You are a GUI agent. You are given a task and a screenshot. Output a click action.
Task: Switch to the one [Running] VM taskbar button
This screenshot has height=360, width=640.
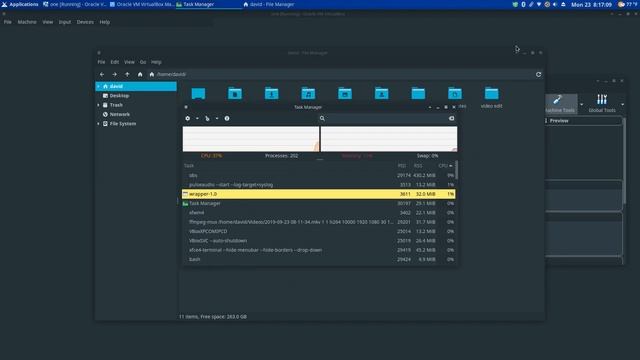[x=75, y=4]
